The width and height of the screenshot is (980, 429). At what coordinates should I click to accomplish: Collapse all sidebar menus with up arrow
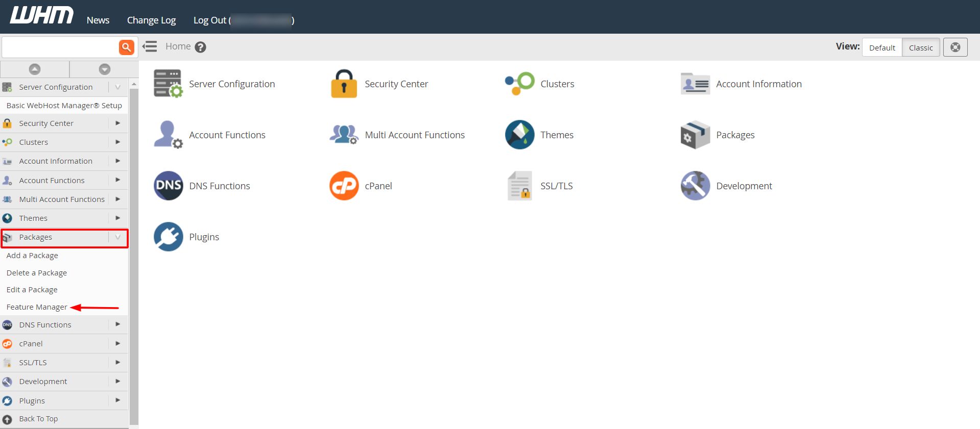click(35, 69)
